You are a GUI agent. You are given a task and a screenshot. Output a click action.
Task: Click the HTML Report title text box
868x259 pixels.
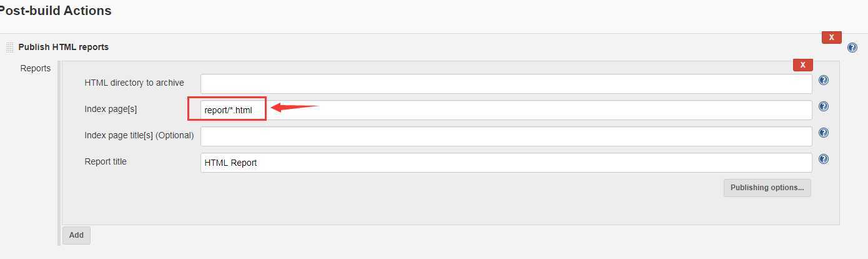506,163
